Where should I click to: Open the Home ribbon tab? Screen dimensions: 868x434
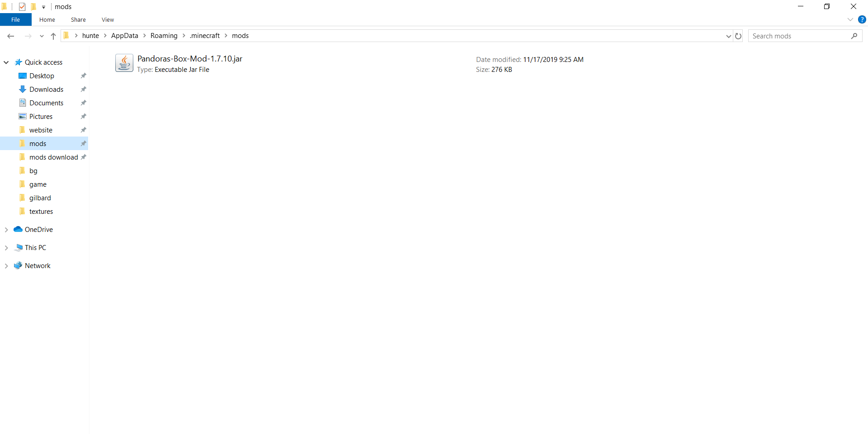pos(47,19)
